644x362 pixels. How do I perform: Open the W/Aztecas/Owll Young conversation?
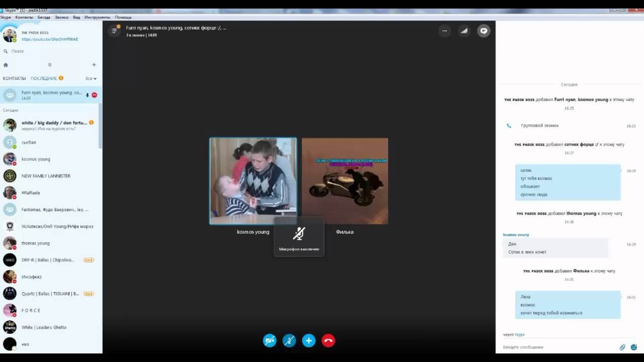[50, 226]
